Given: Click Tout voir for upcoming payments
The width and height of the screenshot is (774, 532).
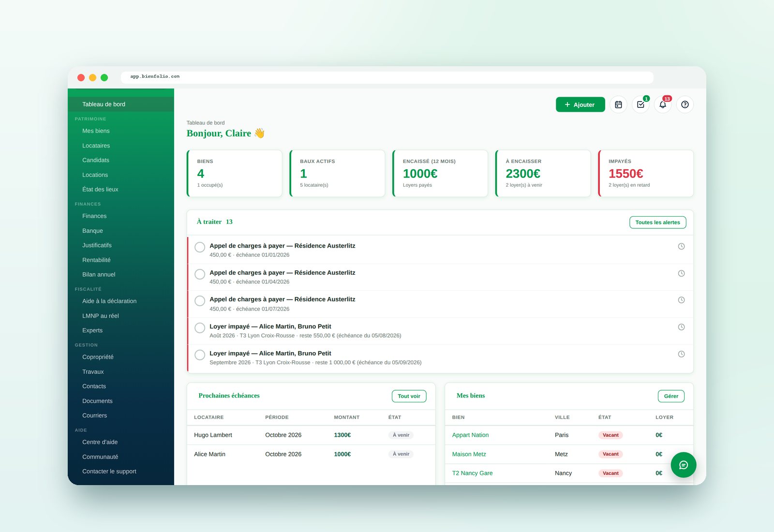Looking at the screenshot, I should (x=409, y=396).
